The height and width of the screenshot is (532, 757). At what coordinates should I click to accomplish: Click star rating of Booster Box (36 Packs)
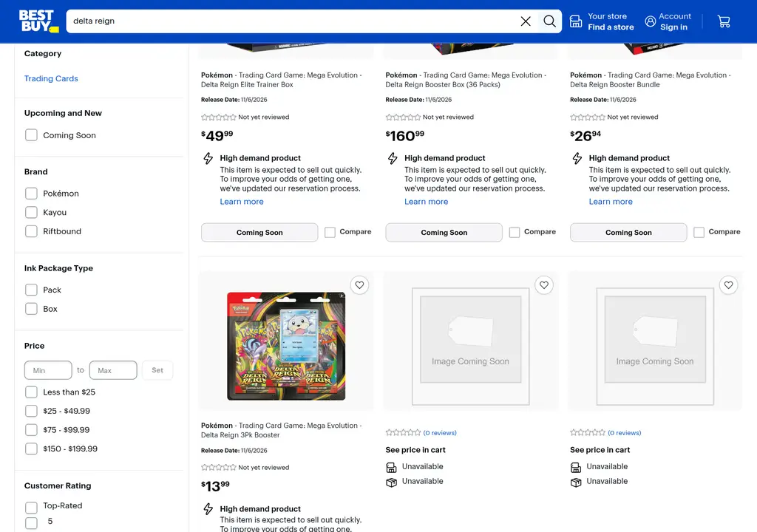tap(403, 117)
